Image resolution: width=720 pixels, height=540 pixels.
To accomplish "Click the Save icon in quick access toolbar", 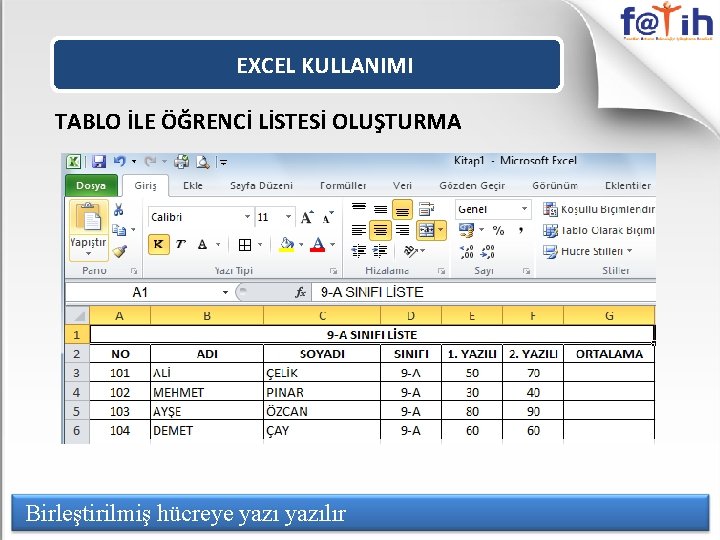I will (x=99, y=162).
